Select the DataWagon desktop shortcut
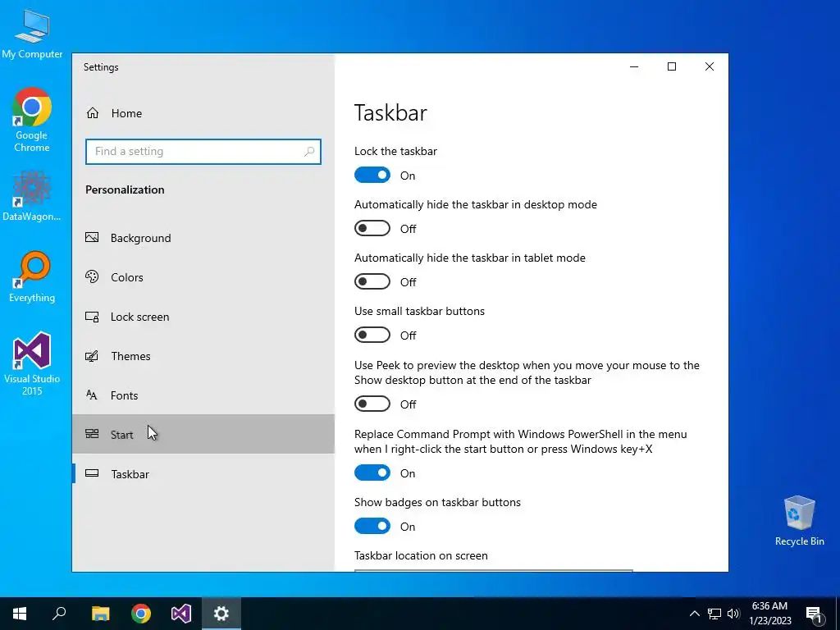The height and width of the screenshot is (630, 840). click(x=32, y=195)
